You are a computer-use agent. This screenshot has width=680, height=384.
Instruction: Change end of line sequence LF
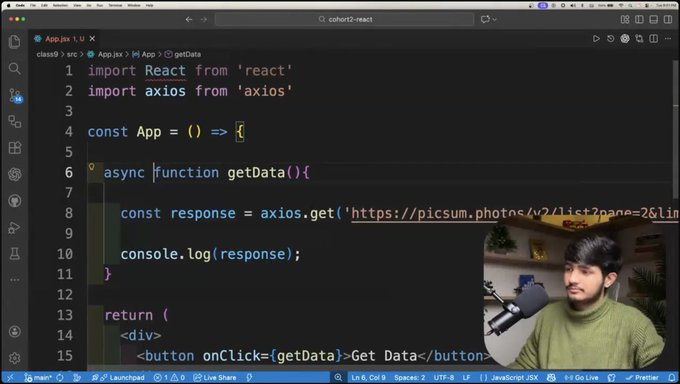coord(466,377)
